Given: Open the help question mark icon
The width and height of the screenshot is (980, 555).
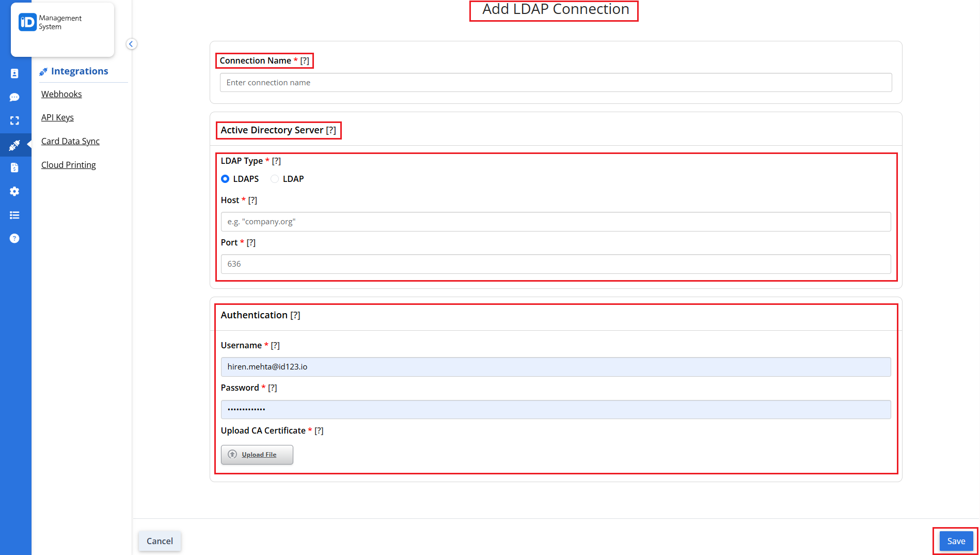Looking at the screenshot, I should pos(14,238).
